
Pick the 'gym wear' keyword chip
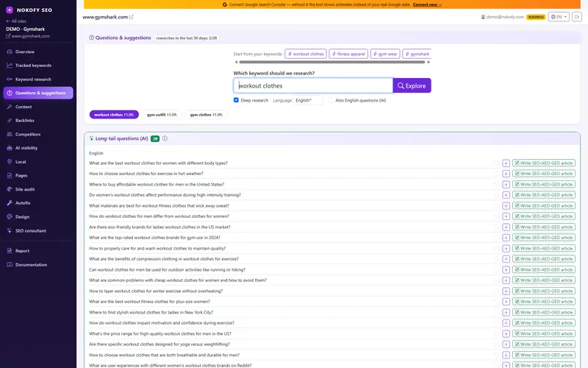(x=385, y=54)
